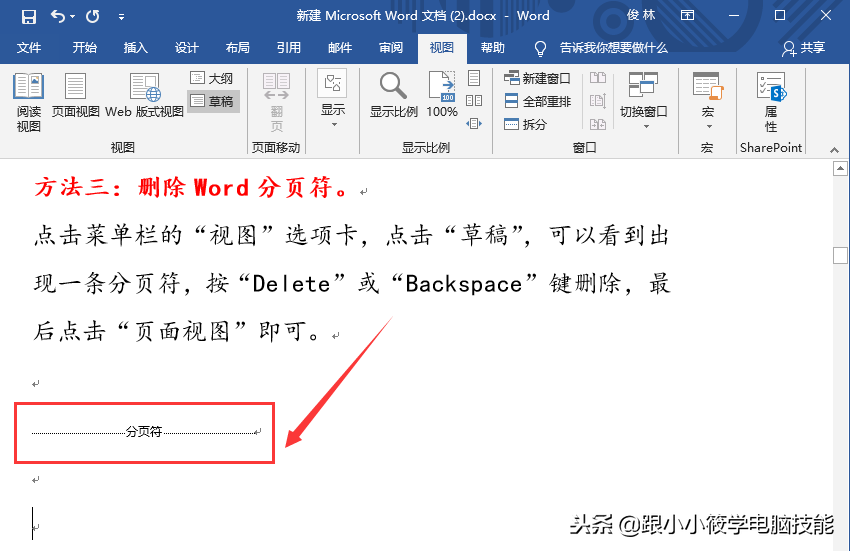Switch to the 插入 (Insert) tab
850x551 pixels.
136,48
